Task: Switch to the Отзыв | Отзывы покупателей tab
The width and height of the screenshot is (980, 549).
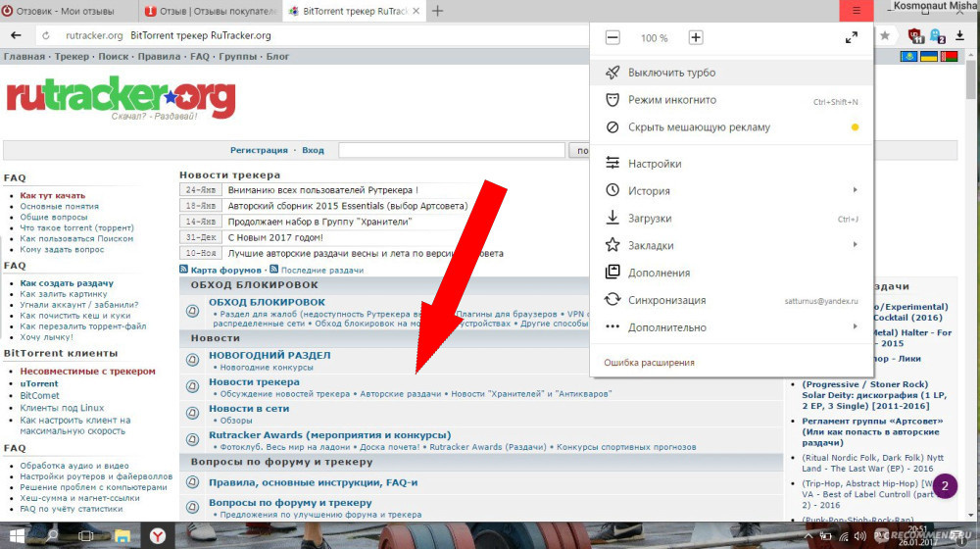Action: [x=210, y=11]
